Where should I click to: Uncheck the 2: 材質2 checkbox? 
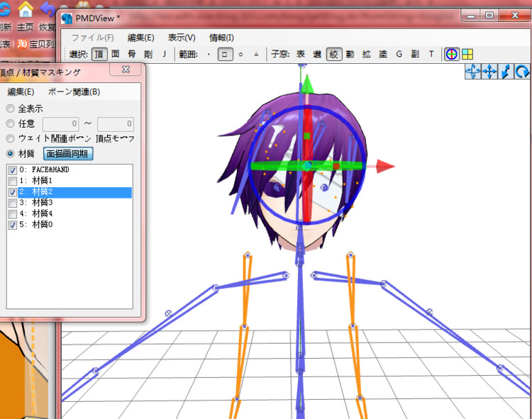click(x=13, y=192)
